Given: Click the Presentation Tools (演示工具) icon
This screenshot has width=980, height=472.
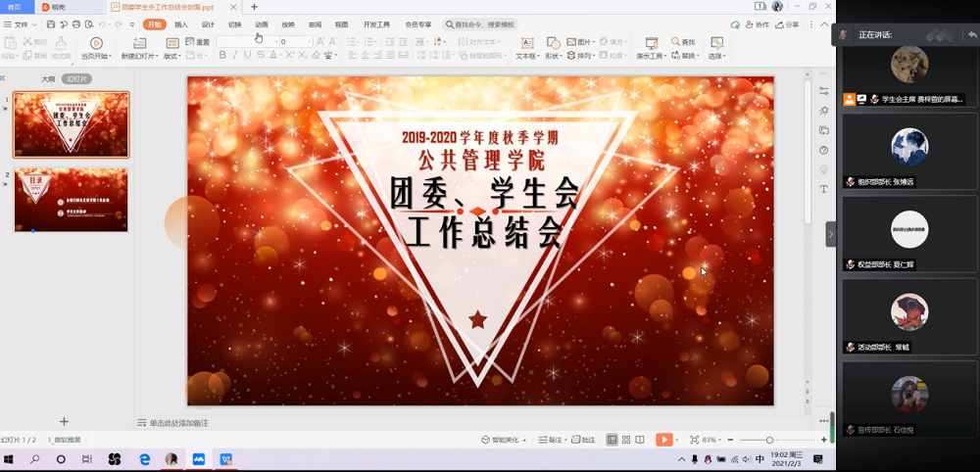Looking at the screenshot, I should tap(651, 43).
